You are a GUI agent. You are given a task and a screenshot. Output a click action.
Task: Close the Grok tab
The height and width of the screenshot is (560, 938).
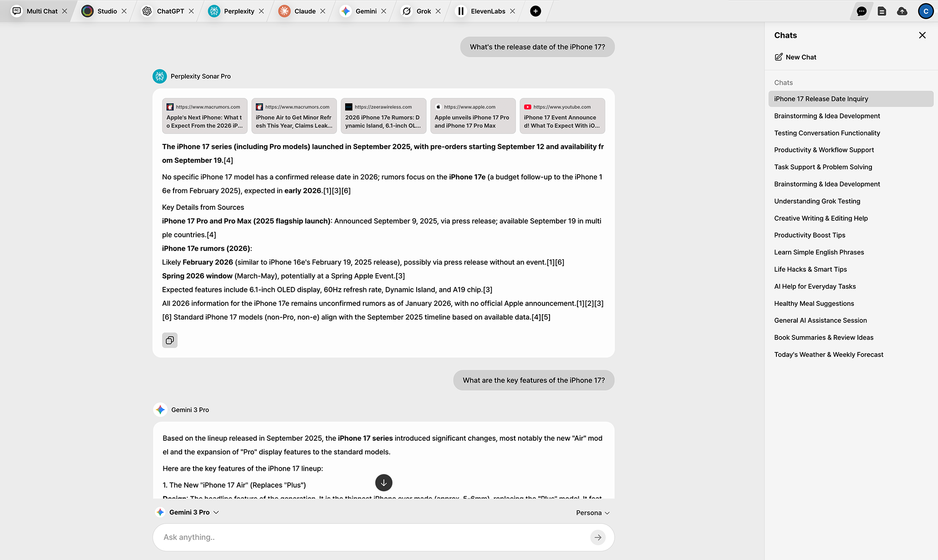pos(438,11)
